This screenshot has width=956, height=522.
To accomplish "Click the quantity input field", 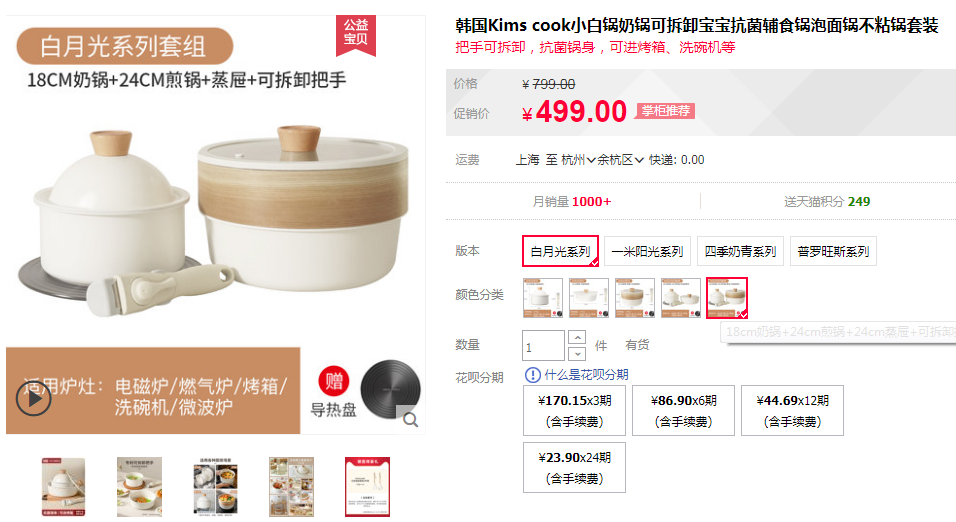I will (543, 346).
